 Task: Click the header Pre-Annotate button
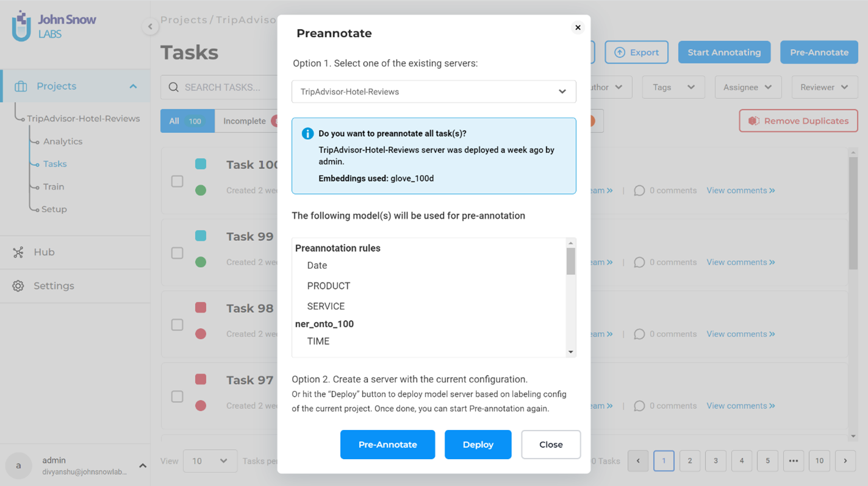[x=819, y=52]
